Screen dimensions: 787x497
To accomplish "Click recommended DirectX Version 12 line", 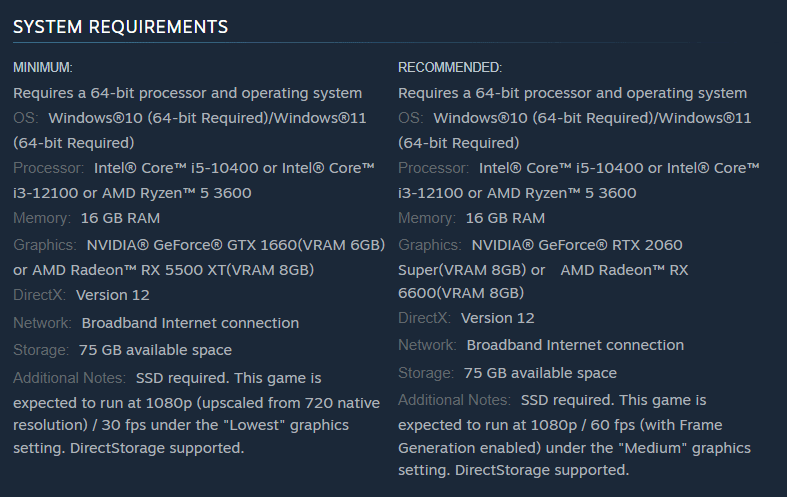I will (x=466, y=318).
